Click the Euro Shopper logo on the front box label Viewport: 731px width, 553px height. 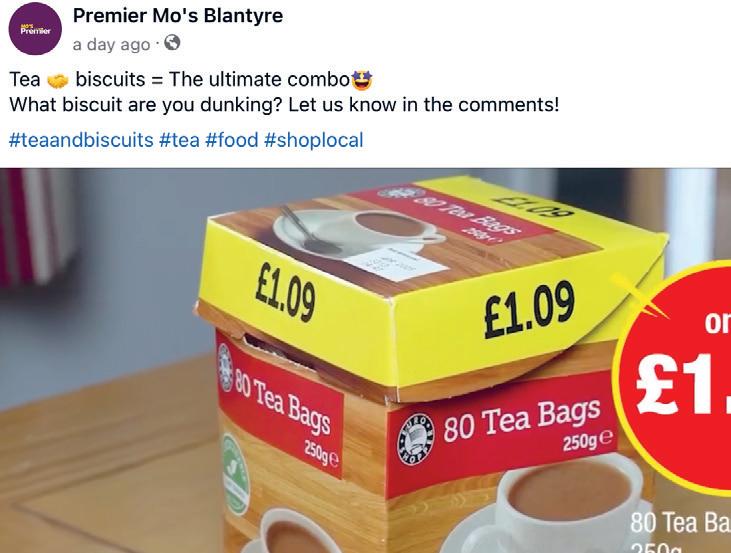pos(415,438)
